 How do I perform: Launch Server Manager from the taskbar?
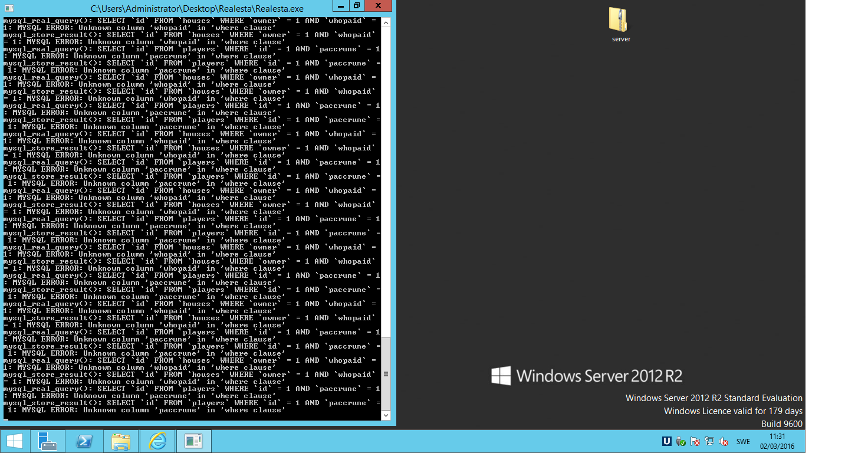click(48, 441)
